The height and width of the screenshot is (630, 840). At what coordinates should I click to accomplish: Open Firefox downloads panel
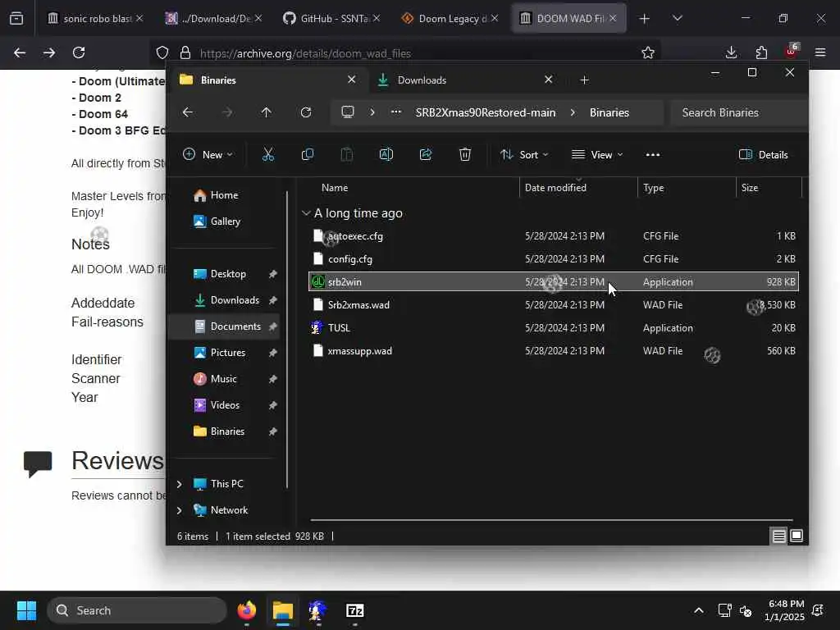[x=731, y=52]
